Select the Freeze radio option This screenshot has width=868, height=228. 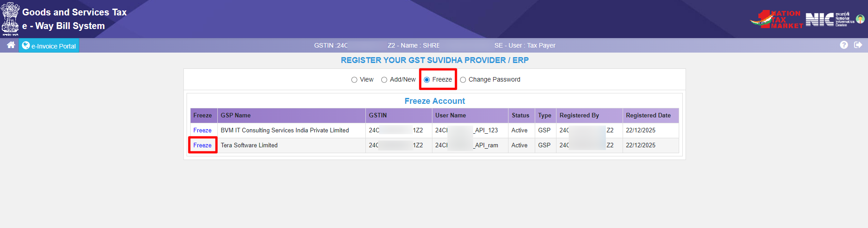[x=427, y=80]
